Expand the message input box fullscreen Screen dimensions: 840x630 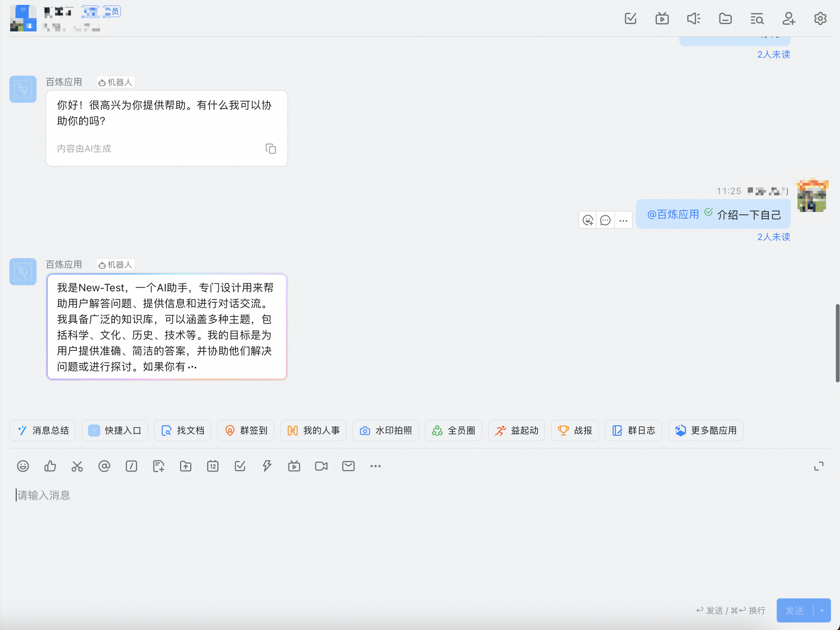pyautogui.click(x=819, y=466)
